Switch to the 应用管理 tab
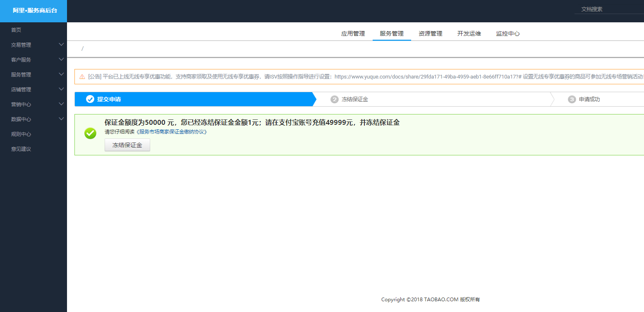Image resolution: width=644 pixels, height=312 pixels. [x=353, y=34]
